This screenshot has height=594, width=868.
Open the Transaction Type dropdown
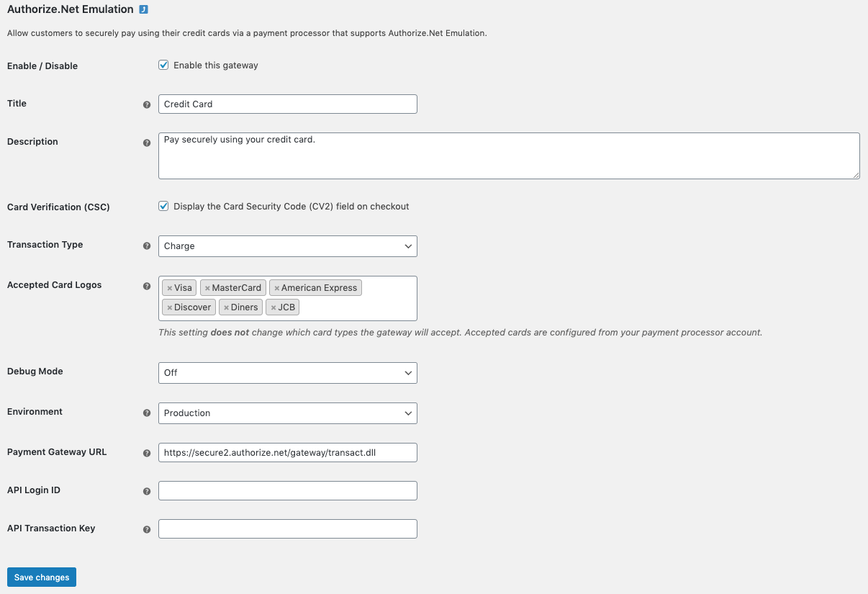point(288,246)
